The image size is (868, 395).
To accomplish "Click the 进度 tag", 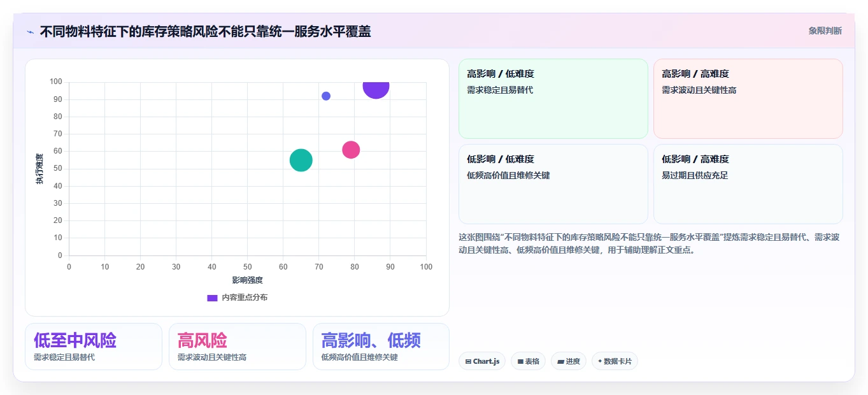I will [x=569, y=361].
